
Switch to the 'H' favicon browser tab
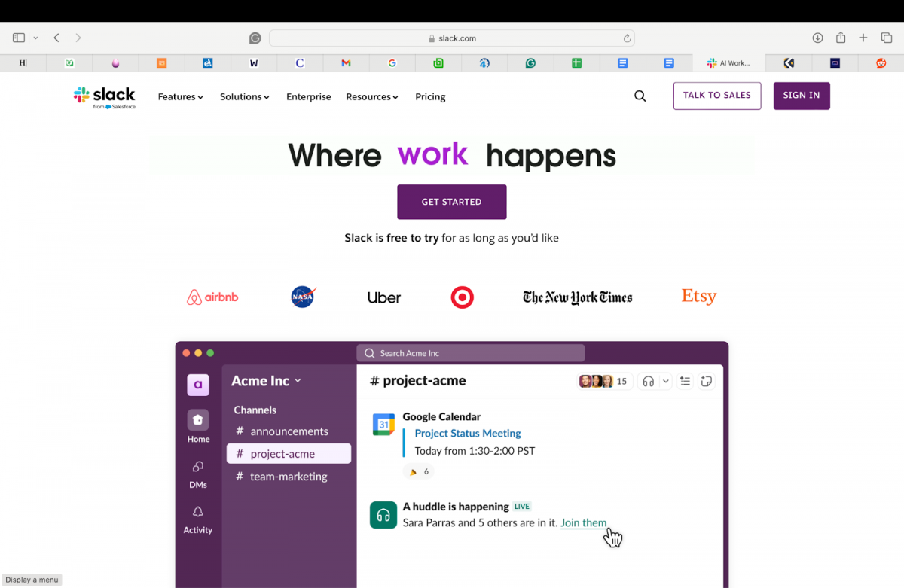click(x=23, y=63)
